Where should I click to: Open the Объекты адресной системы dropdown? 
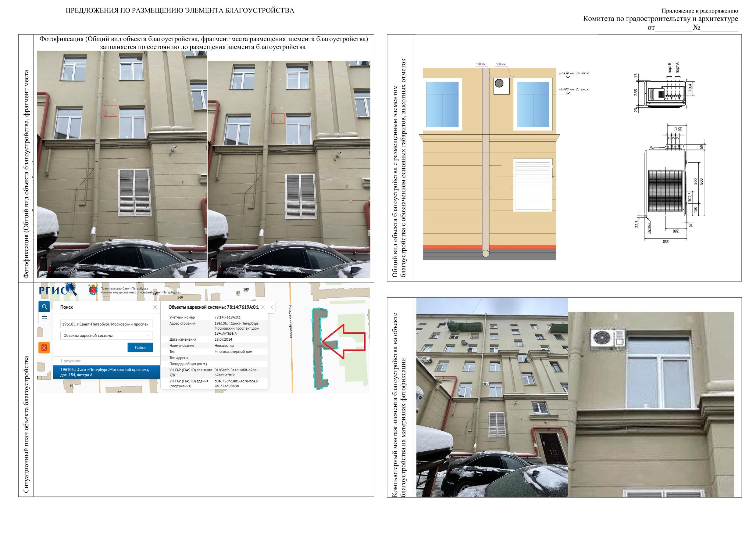106,335
